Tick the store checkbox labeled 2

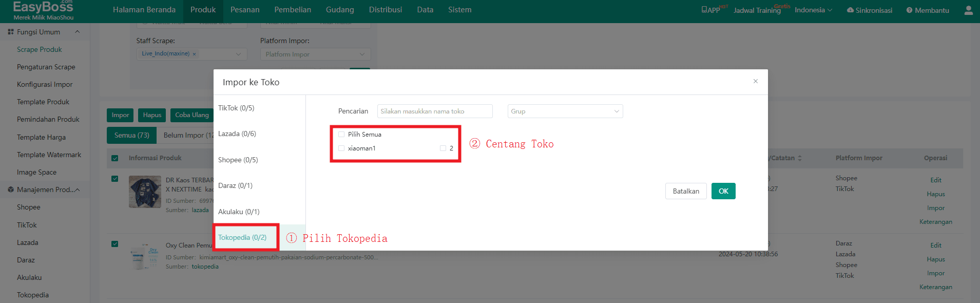(x=443, y=148)
